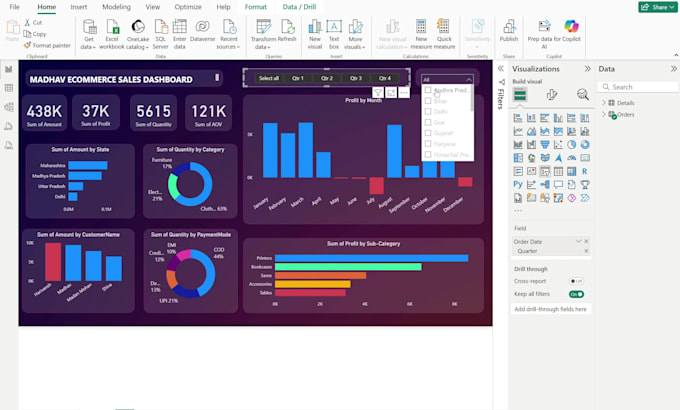Screen dimensions: 680x410
Task: Check the Delhi state checkbox
Action: 428,112
